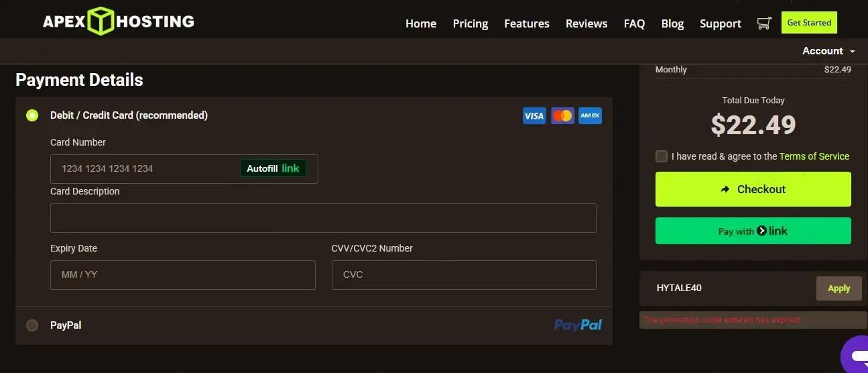This screenshot has width=868, height=373.
Task: Click the Amex card icon
Action: 590,116
